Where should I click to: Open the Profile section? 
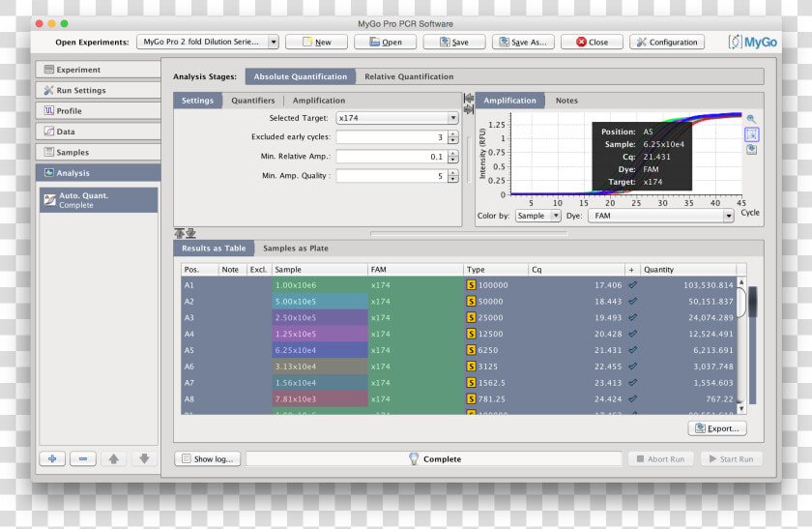(98, 111)
